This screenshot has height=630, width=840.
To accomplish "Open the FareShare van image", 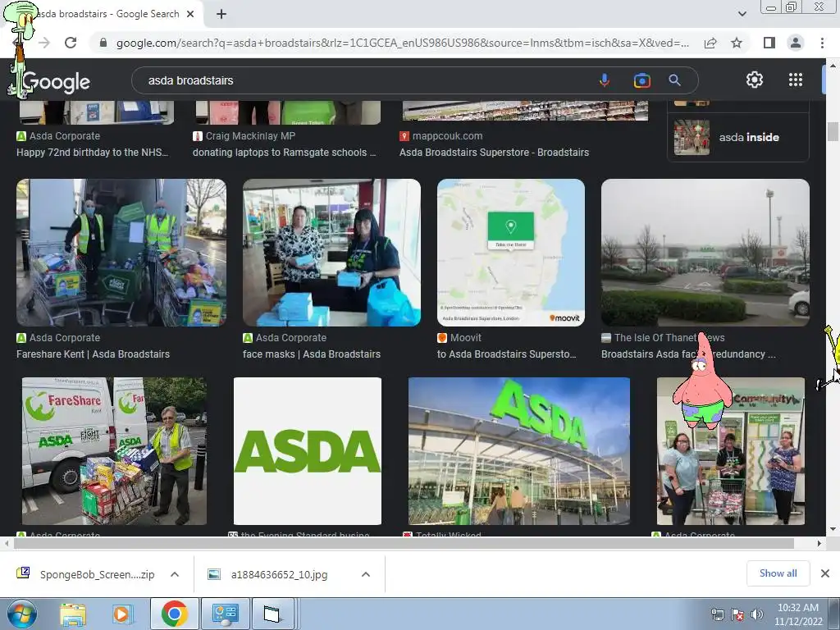I will tap(114, 451).
